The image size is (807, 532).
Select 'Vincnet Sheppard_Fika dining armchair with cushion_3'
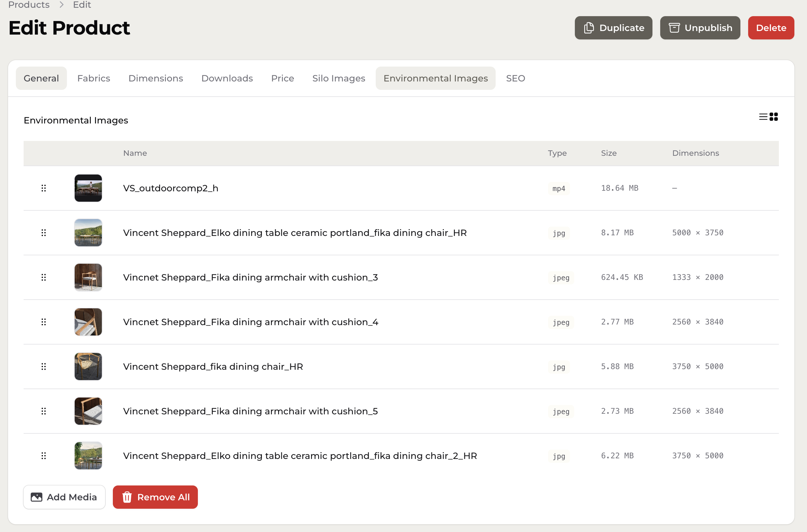pyautogui.click(x=251, y=277)
